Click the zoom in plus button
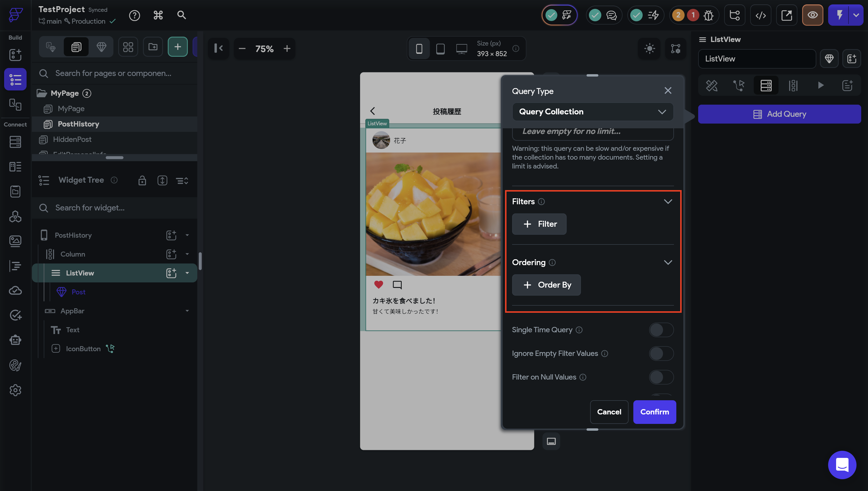The height and width of the screenshot is (491, 868). pyautogui.click(x=287, y=48)
